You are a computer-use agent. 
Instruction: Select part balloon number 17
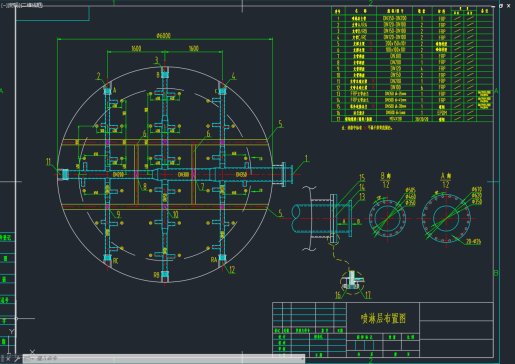coord(368,295)
